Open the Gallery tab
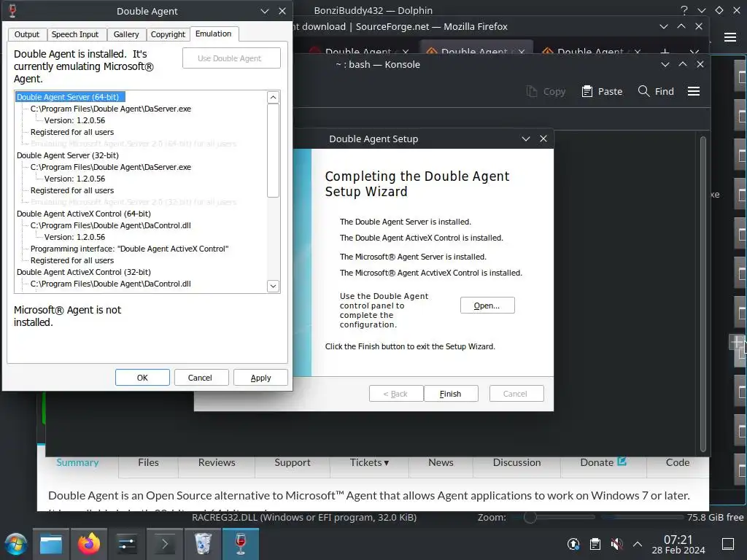Image resolution: width=747 pixels, height=560 pixels. click(125, 34)
